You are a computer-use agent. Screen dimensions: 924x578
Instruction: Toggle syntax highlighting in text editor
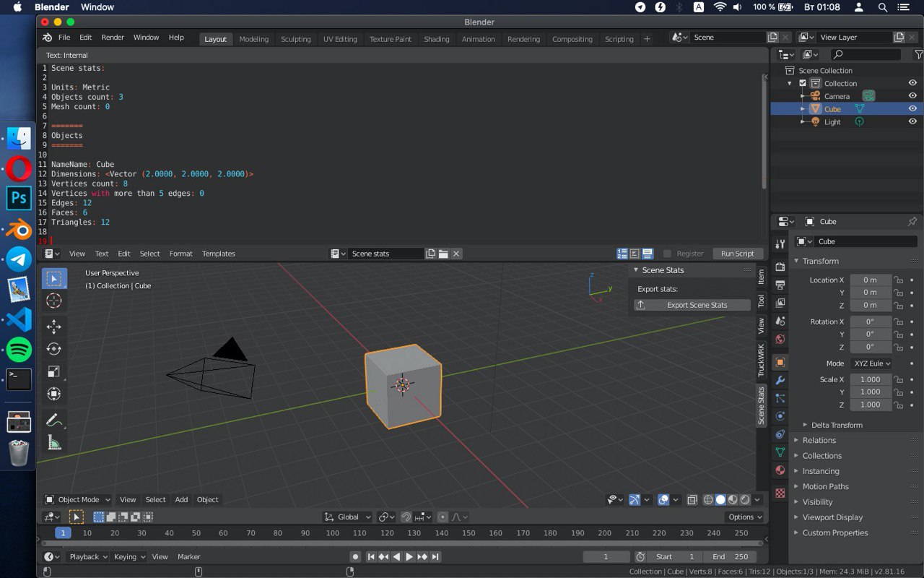pos(648,254)
